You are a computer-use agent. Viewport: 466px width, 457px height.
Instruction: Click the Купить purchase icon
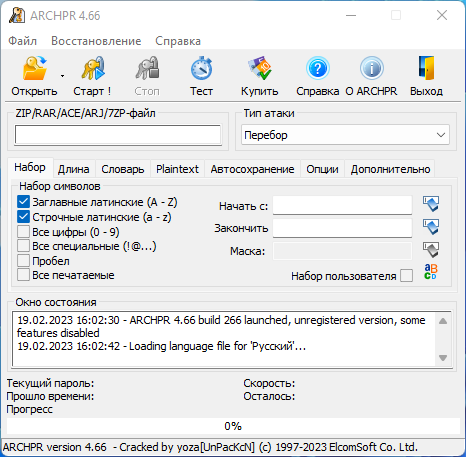[x=260, y=68]
